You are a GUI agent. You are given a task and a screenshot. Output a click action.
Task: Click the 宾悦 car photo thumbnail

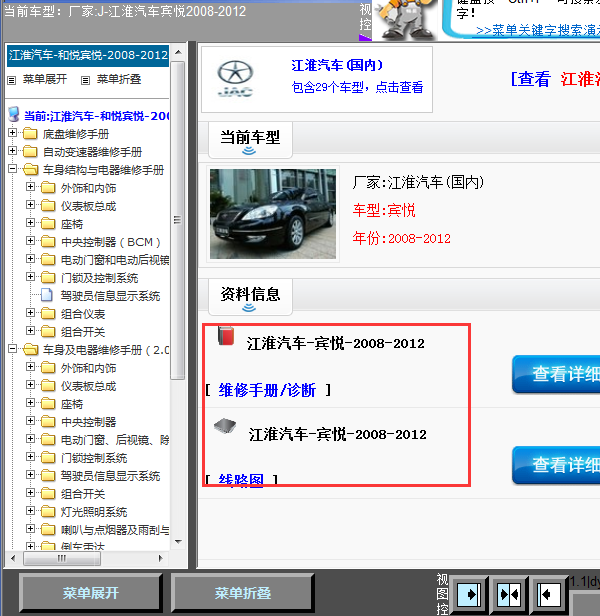273,214
